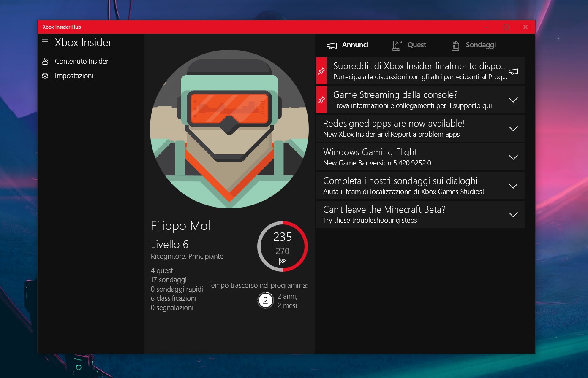588x378 pixels.
Task: Close the Xbox Insider Hub window
Action: tap(525, 27)
